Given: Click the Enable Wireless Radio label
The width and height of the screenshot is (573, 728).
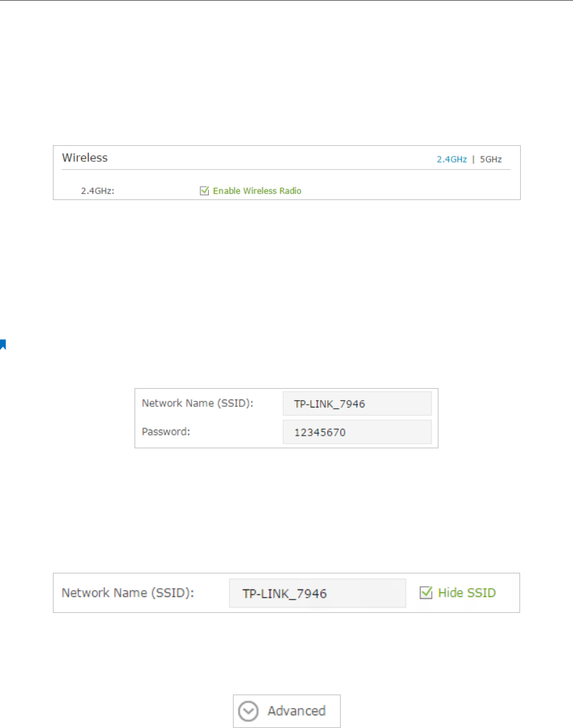Looking at the screenshot, I should (x=257, y=191).
